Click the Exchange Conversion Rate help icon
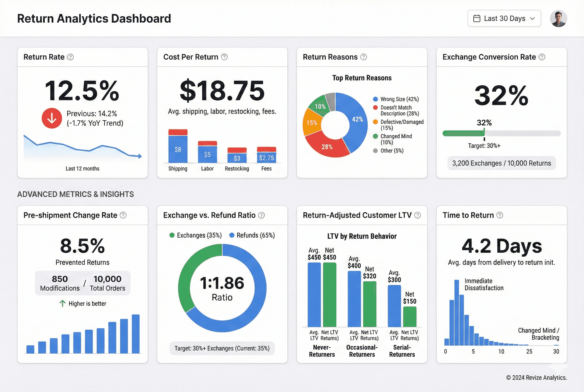The width and height of the screenshot is (584, 392). pyautogui.click(x=542, y=57)
